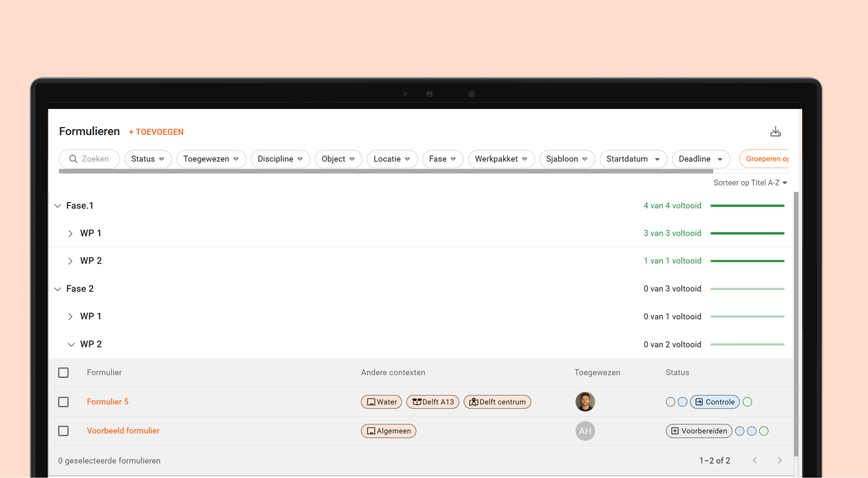
Task: Click the Zoeken search field
Action: [x=95, y=159]
